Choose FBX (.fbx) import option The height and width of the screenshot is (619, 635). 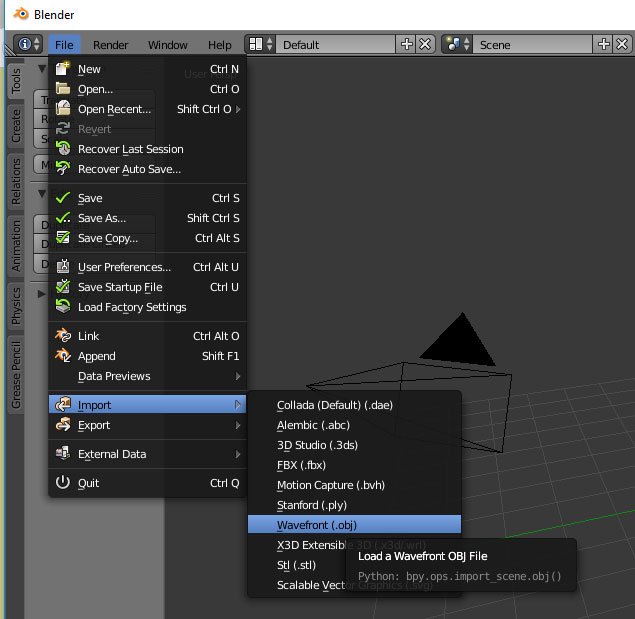[x=354, y=465]
